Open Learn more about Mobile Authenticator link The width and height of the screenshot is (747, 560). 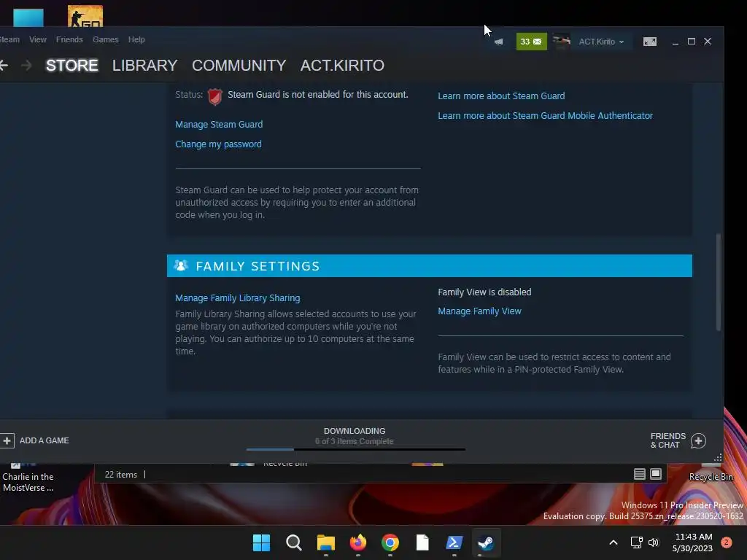pyautogui.click(x=545, y=116)
